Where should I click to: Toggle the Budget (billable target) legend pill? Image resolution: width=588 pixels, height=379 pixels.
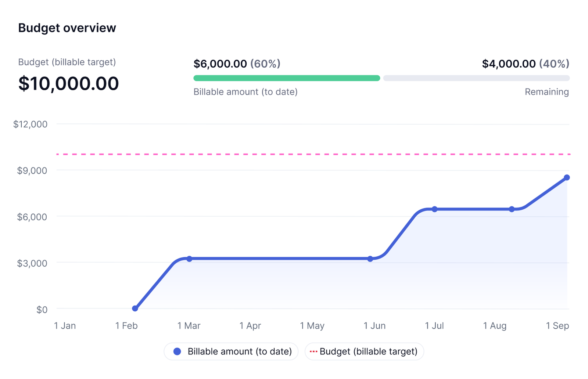point(364,351)
